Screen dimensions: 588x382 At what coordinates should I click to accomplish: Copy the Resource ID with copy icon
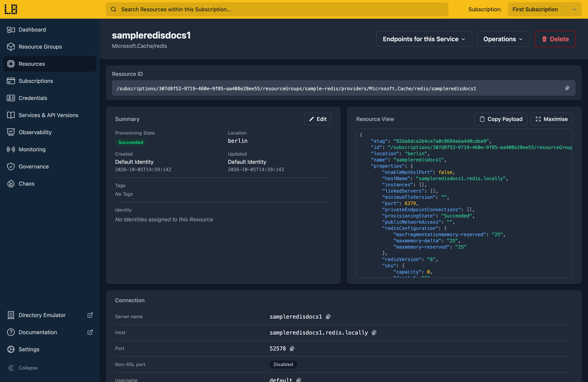[x=567, y=88]
